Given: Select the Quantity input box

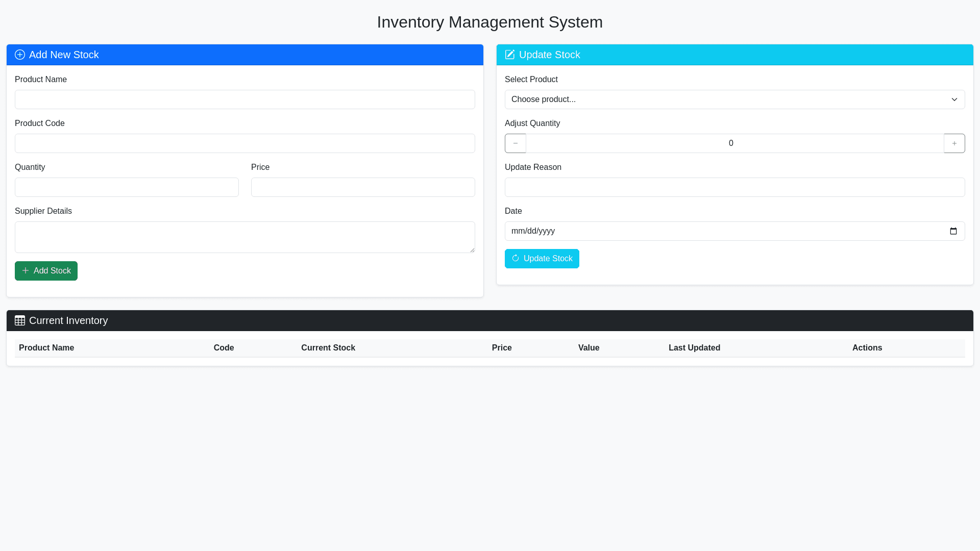Looking at the screenshot, I should [127, 187].
